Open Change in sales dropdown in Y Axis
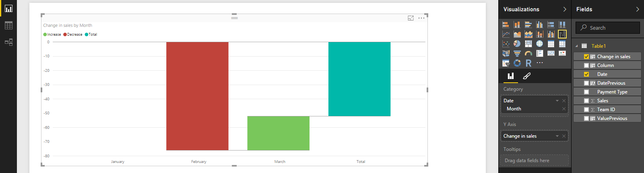Image resolution: width=644 pixels, height=173 pixels. pyautogui.click(x=557, y=136)
